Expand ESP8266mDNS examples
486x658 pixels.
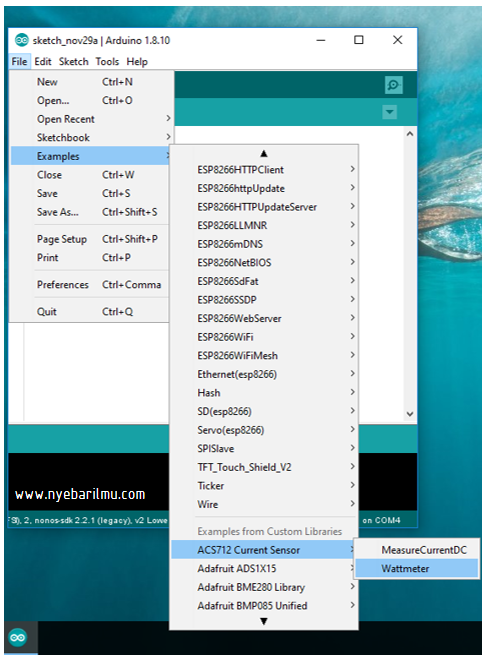264,244
